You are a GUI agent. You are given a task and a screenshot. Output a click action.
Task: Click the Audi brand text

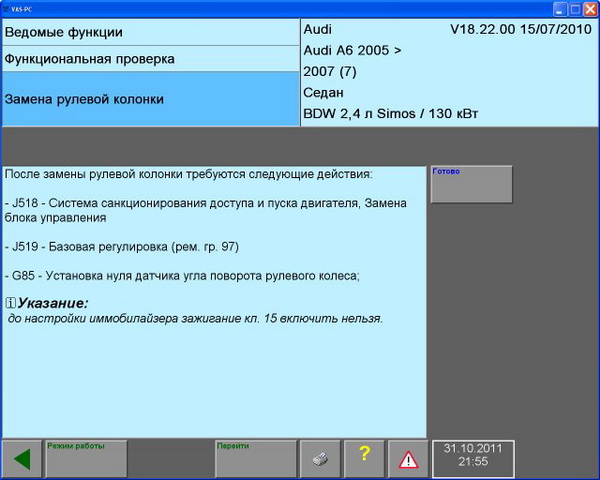pos(318,29)
